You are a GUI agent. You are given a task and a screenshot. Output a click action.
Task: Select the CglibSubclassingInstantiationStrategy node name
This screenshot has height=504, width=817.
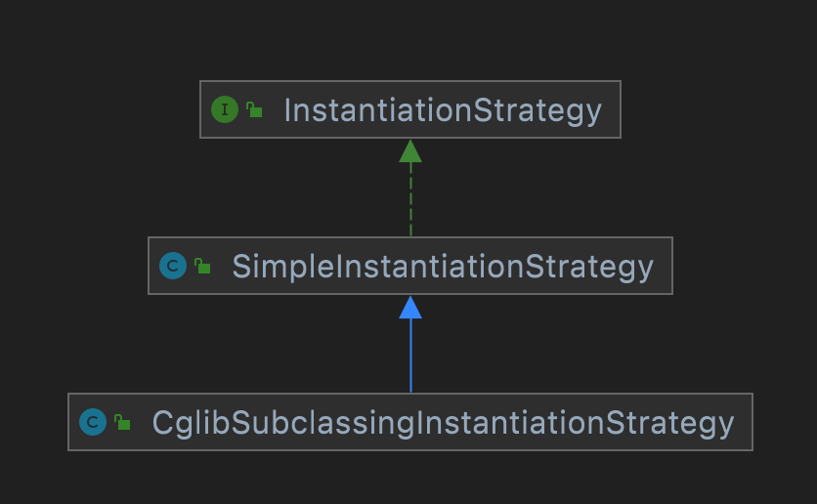pos(442,422)
